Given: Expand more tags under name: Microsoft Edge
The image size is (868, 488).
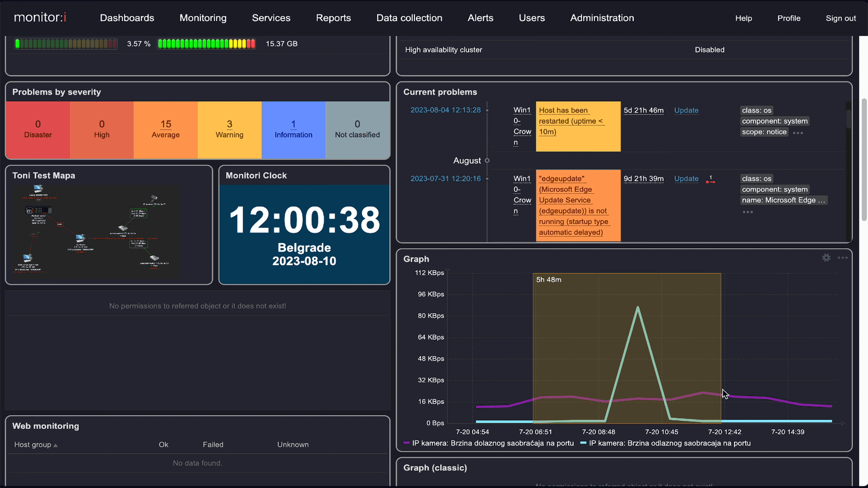Looking at the screenshot, I should pos(747,212).
